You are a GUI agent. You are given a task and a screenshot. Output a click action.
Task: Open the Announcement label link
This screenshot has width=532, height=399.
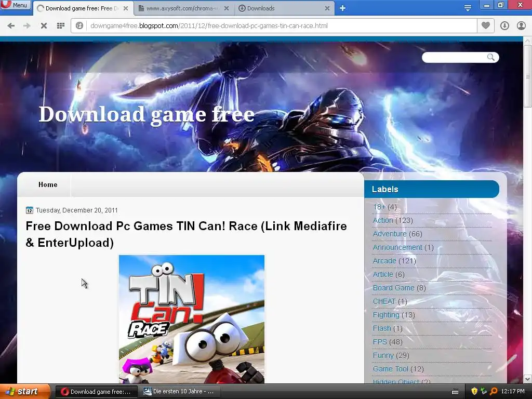click(x=397, y=247)
